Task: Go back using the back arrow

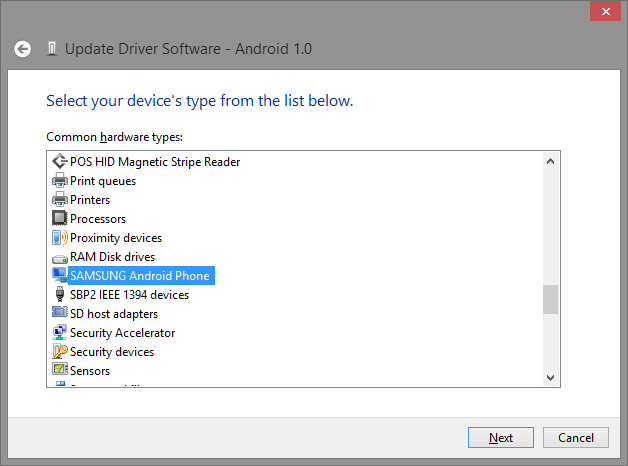Action: [23, 48]
